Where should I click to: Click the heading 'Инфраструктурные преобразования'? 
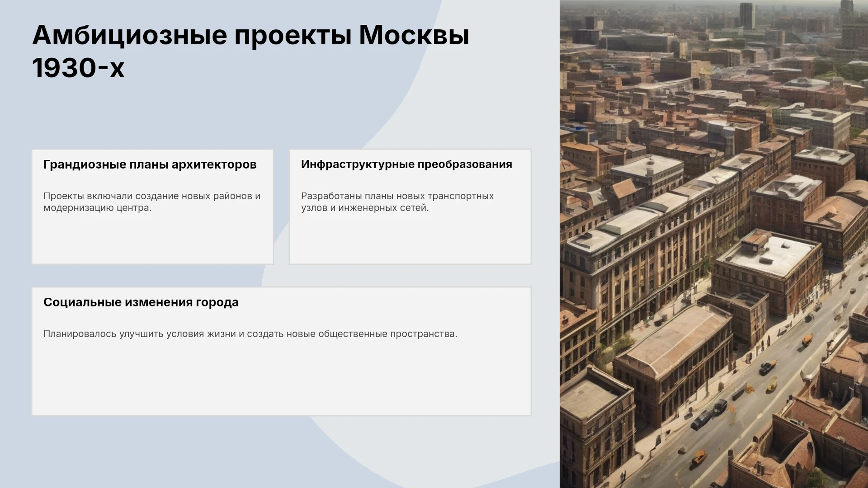(x=406, y=164)
